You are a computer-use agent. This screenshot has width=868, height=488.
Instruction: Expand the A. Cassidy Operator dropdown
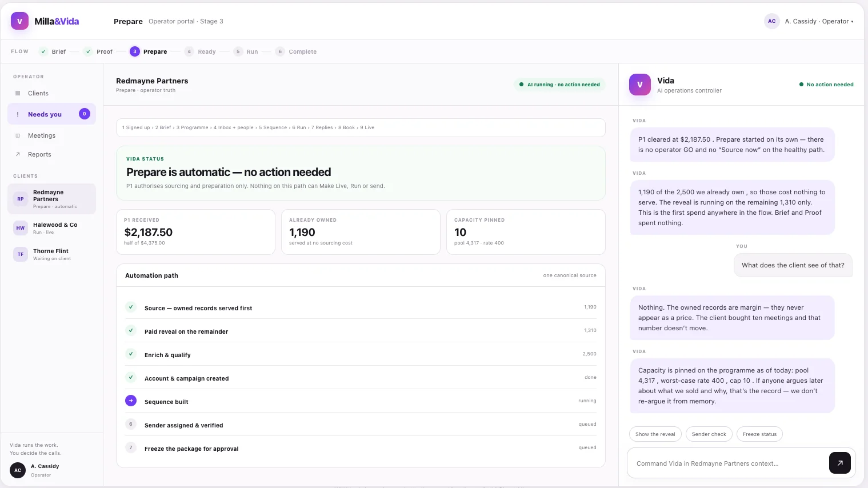(x=819, y=21)
